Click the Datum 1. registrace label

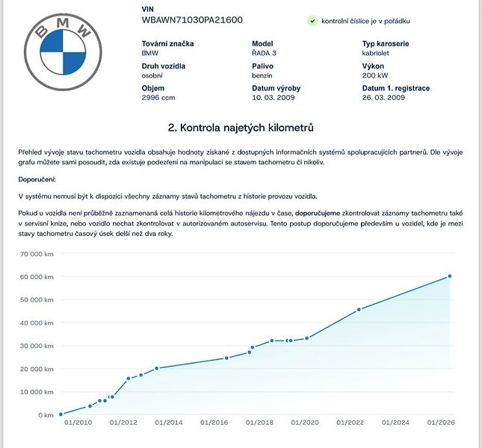click(x=396, y=88)
